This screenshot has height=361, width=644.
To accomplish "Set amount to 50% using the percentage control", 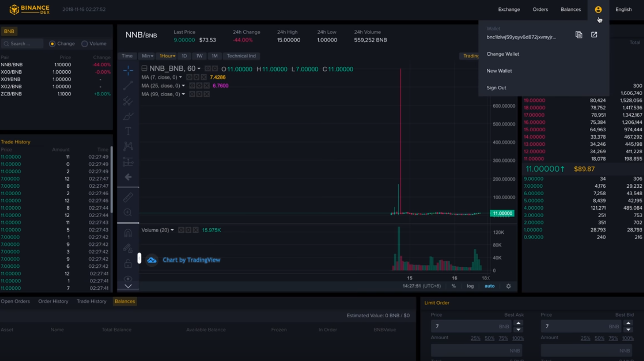I will click(489, 338).
